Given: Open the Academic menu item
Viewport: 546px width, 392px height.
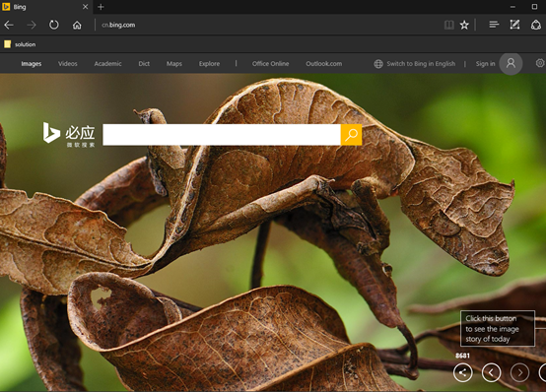Looking at the screenshot, I should click(108, 64).
